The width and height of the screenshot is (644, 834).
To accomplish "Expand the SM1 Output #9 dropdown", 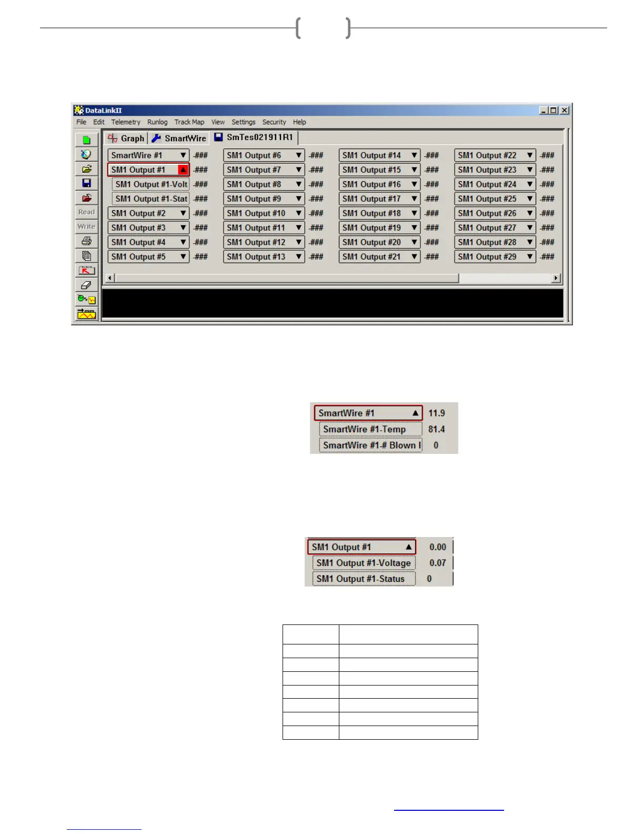I will tap(299, 199).
